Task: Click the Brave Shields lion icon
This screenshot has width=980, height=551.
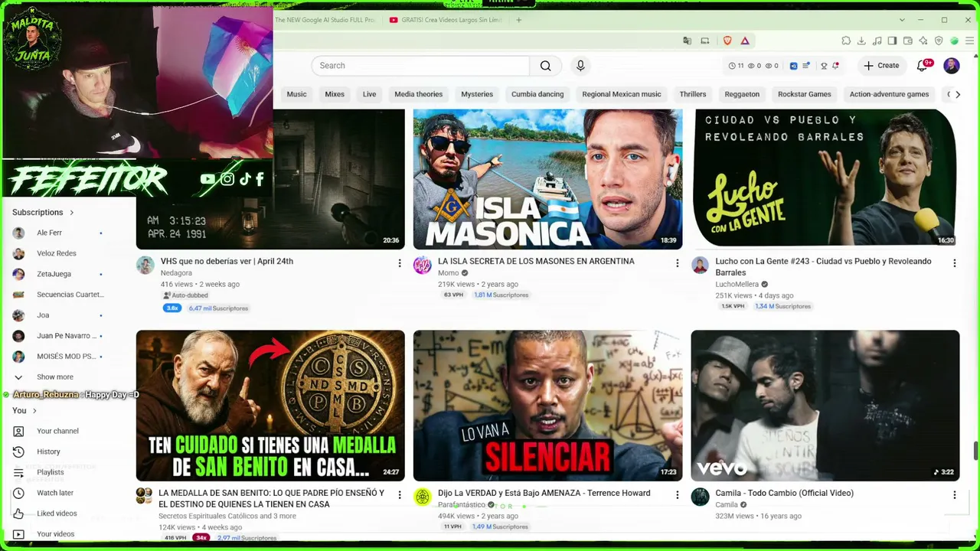Action: (727, 41)
